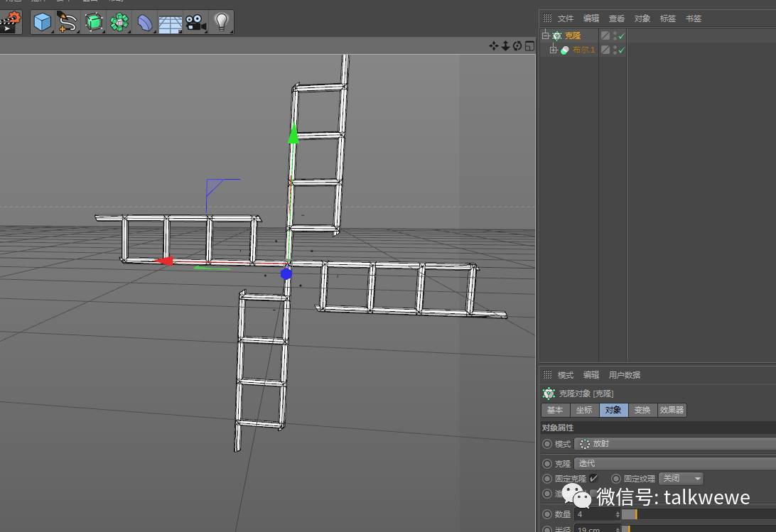This screenshot has height=532, width=776.
Task: Open the 模式 dropdown showing 放射
Action: [x=675, y=444]
